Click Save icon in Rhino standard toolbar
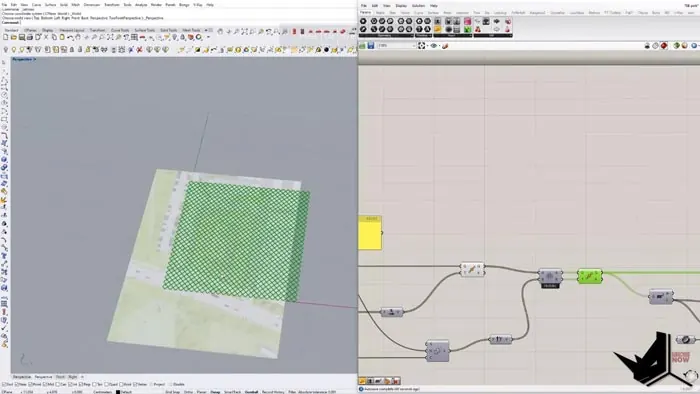 tap(21, 37)
